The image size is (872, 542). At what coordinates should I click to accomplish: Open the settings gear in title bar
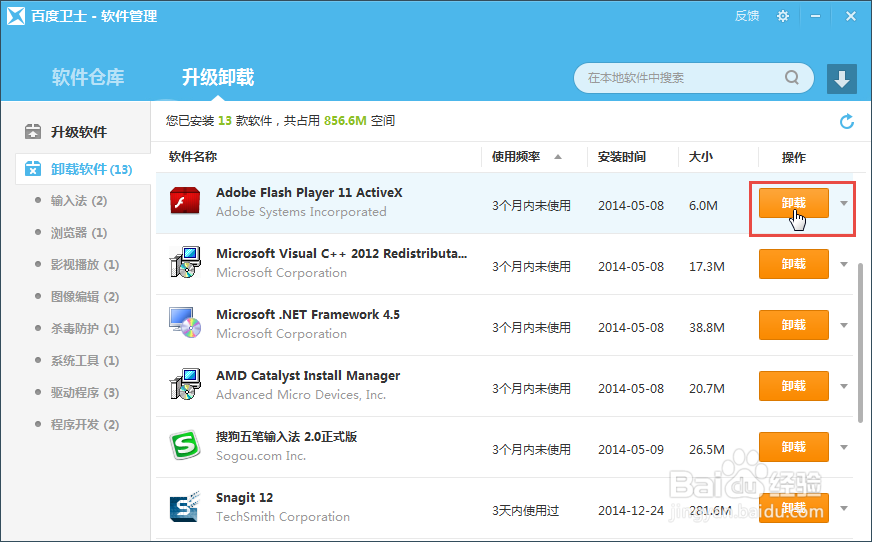782,16
